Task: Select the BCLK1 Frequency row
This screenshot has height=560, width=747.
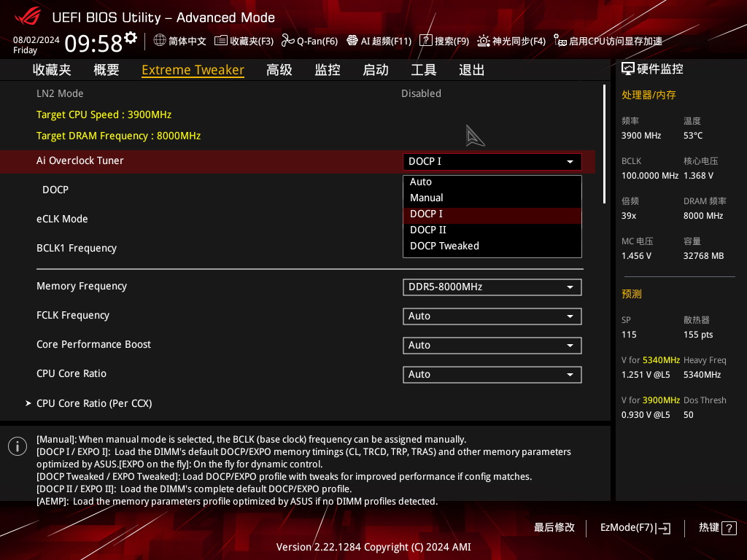Action: 298,248
